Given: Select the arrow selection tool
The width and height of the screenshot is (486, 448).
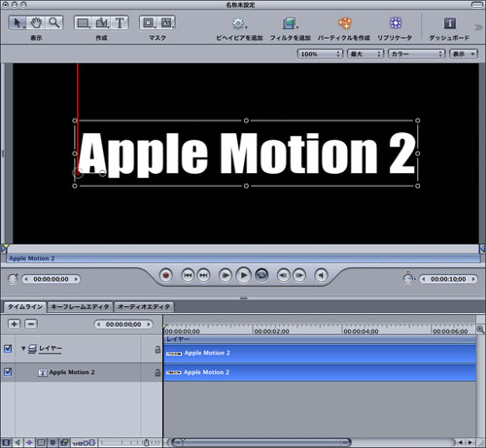Looking at the screenshot, I should [17, 22].
